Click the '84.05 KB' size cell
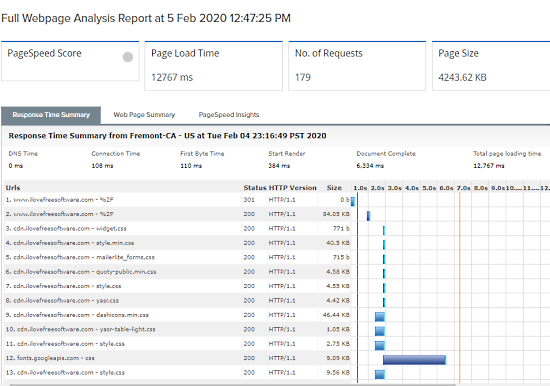The width and height of the screenshot is (550, 386). point(336,214)
